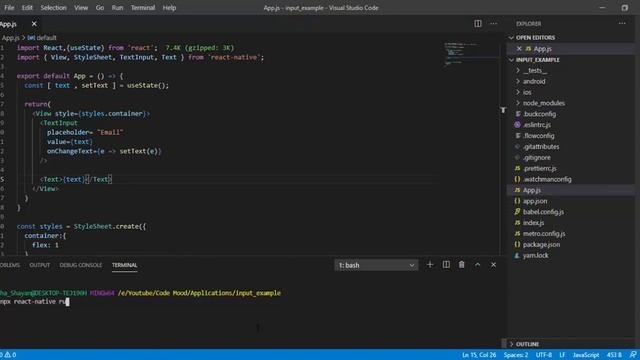640x360 pixels.
Task: Click the split editor right icon
Action: click(478, 24)
